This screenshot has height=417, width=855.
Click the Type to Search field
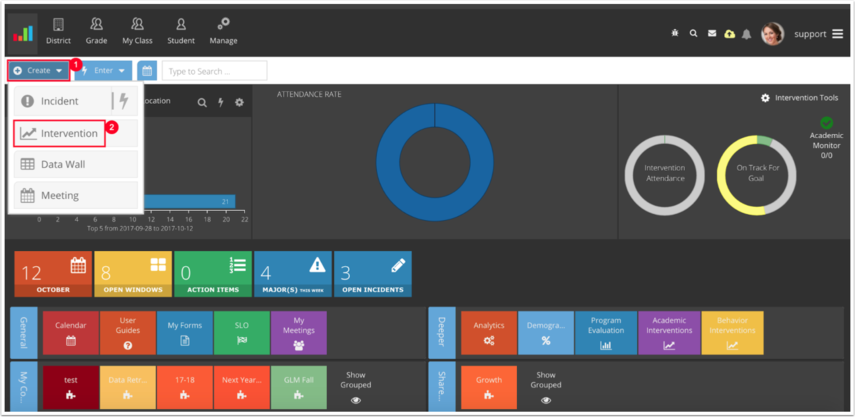[214, 71]
